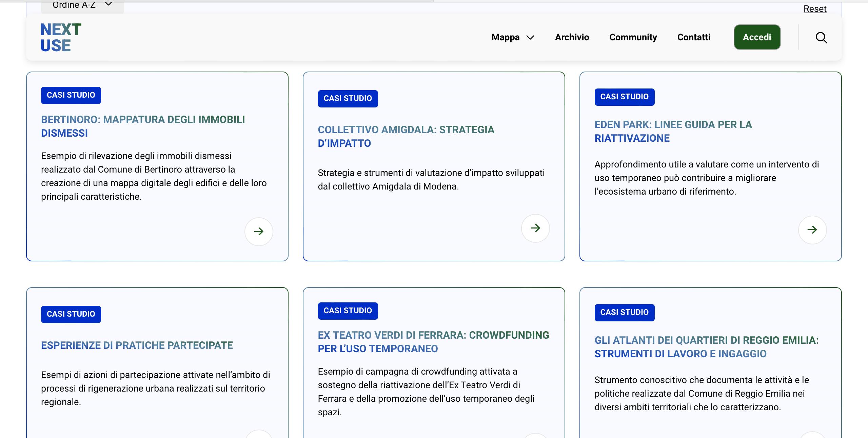Open Eden Park card arrow icon
The height and width of the screenshot is (438, 868).
click(x=812, y=230)
